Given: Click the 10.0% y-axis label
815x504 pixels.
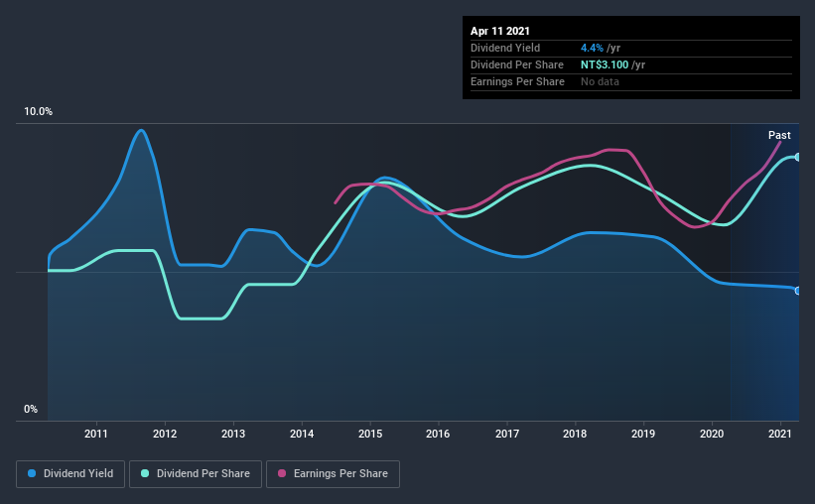Looking at the screenshot, I should click(x=38, y=112).
